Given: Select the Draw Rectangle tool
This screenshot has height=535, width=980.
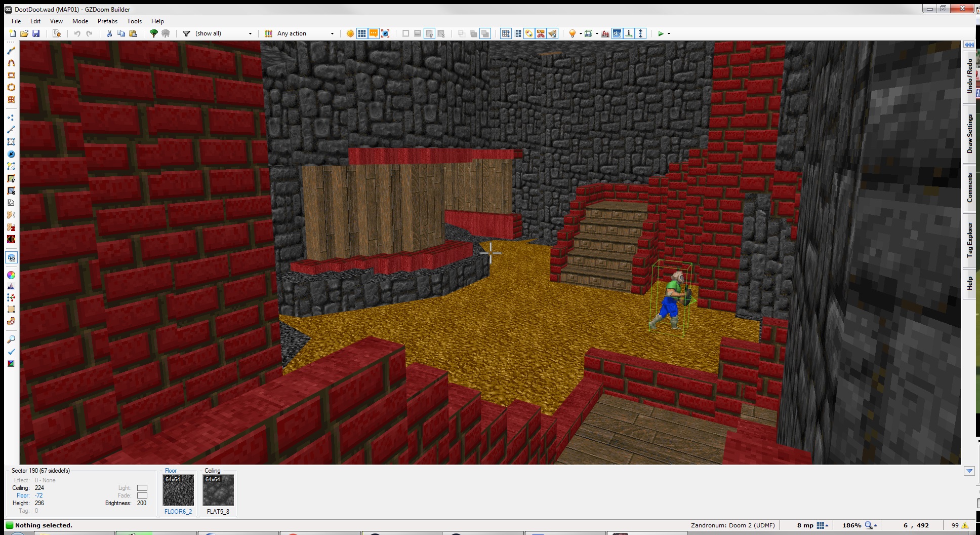Looking at the screenshot, I should click(11, 75).
